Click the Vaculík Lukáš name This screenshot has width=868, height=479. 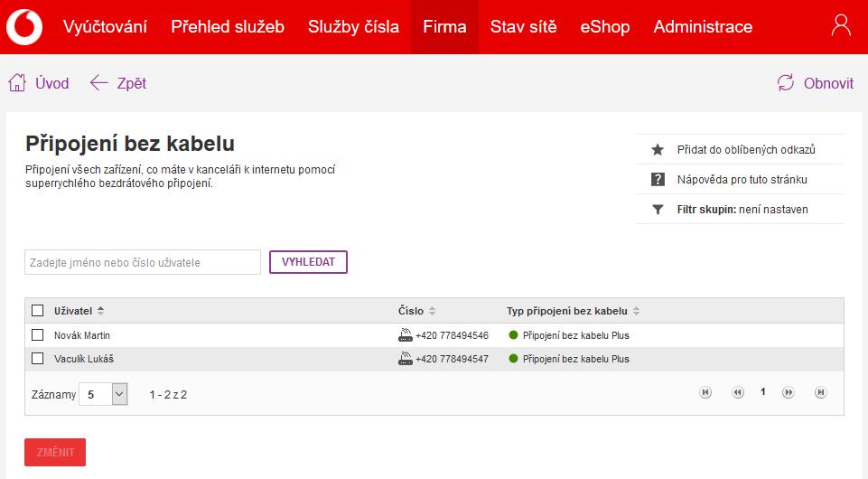pyautogui.click(x=84, y=359)
